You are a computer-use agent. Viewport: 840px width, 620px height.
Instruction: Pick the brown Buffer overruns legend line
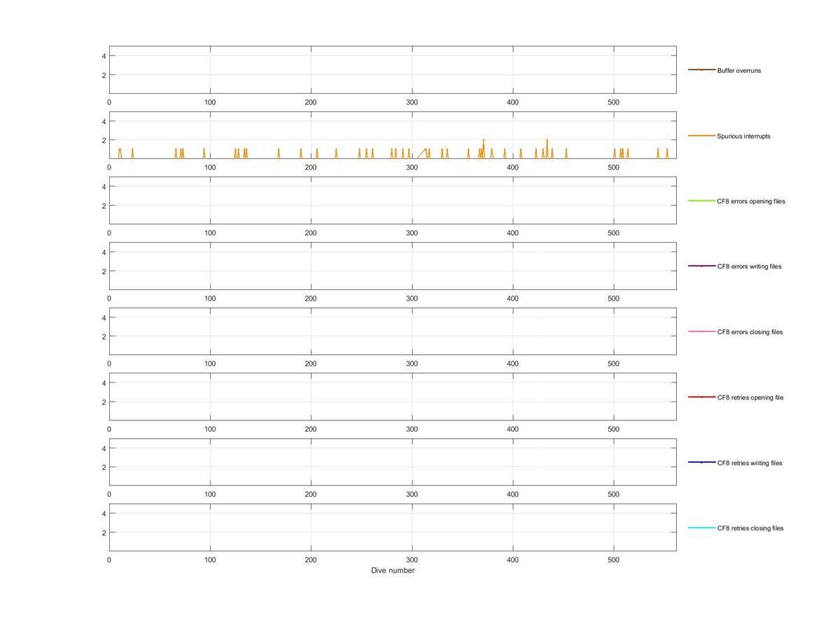701,70
